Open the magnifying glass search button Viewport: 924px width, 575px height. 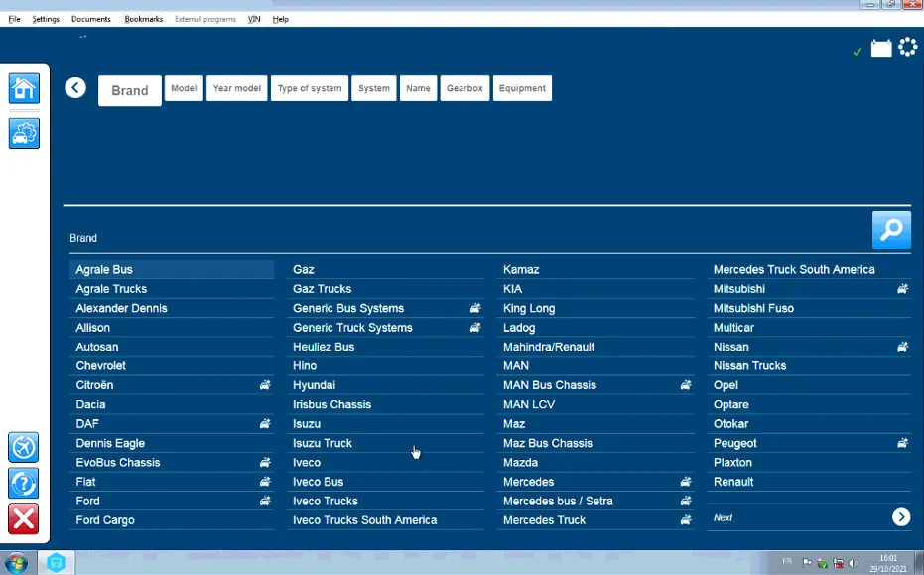[x=891, y=229]
